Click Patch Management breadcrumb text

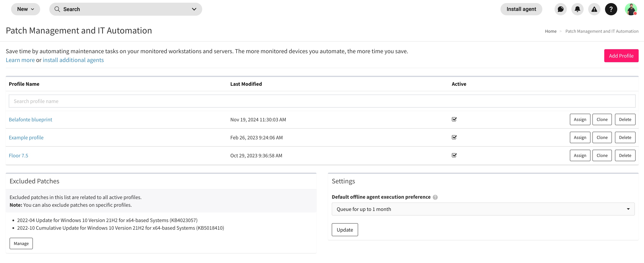tap(602, 31)
